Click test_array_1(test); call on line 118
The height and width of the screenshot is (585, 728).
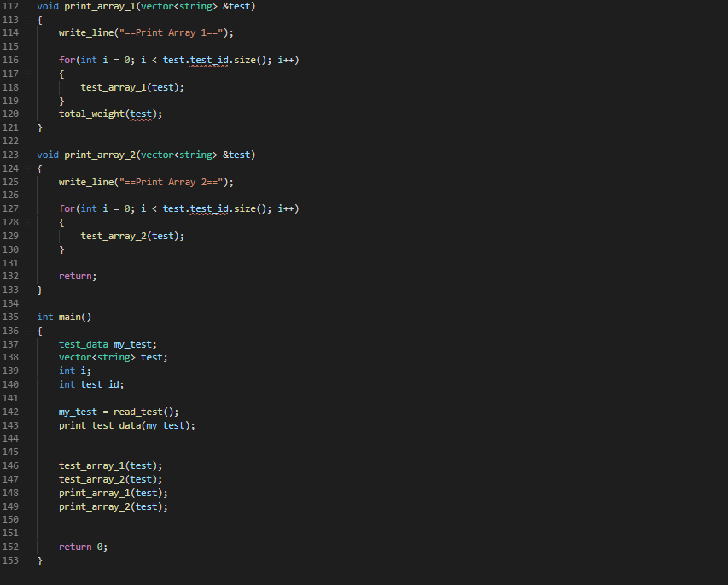[x=132, y=87]
